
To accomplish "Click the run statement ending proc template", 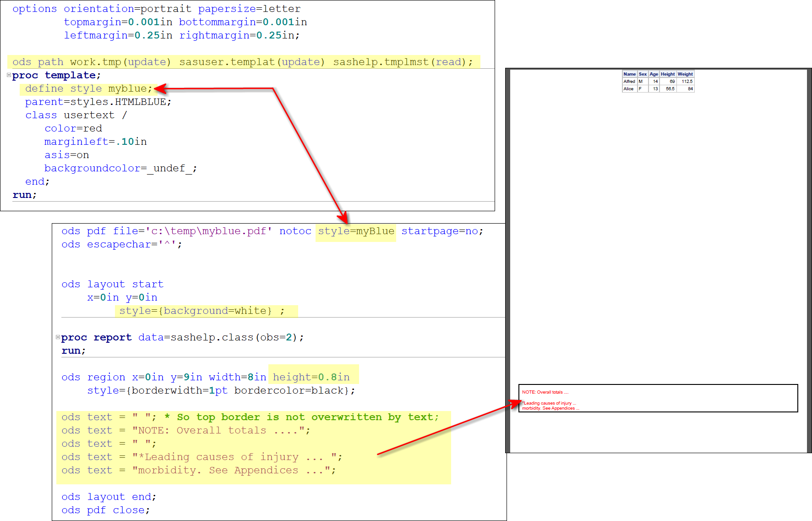I will click(24, 194).
